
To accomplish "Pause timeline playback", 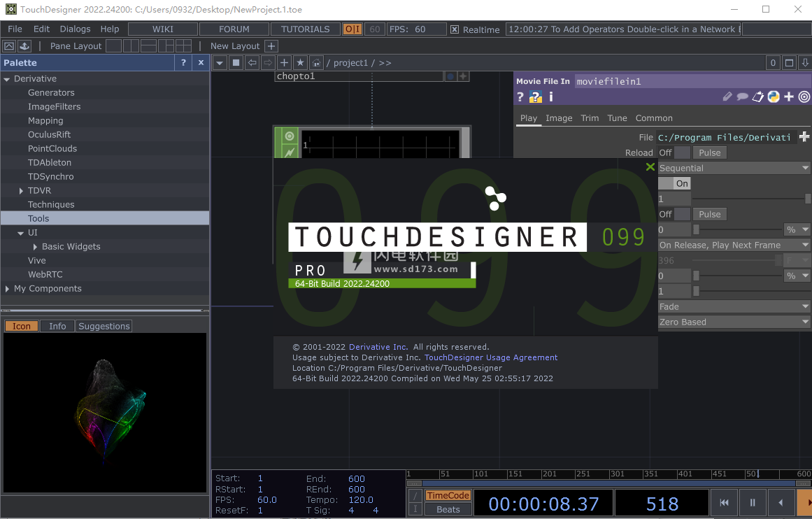I will [753, 502].
